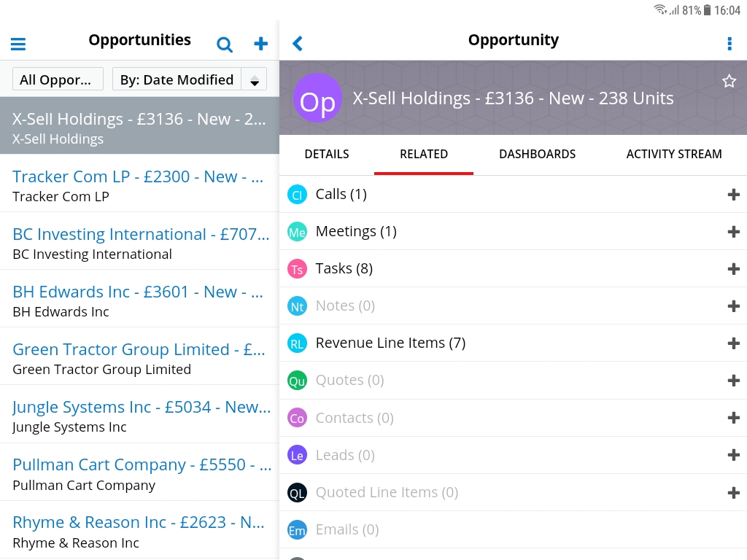The height and width of the screenshot is (560, 747).
Task: Add a new call with plus icon
Action: [733, 194]
